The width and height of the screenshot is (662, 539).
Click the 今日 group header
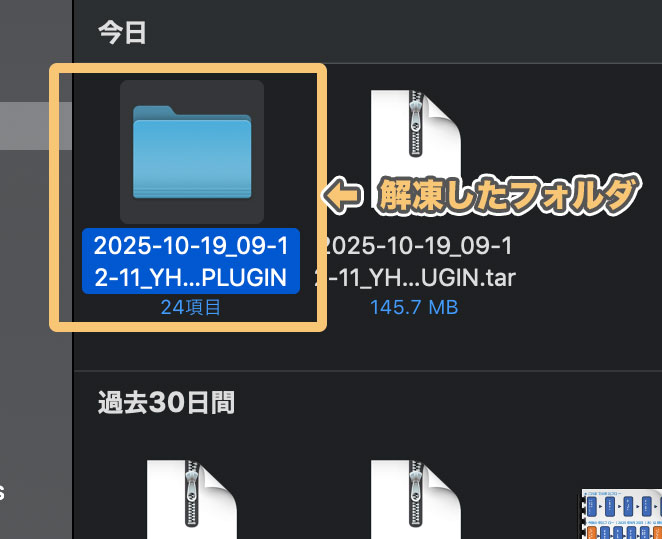coord(122,33)
